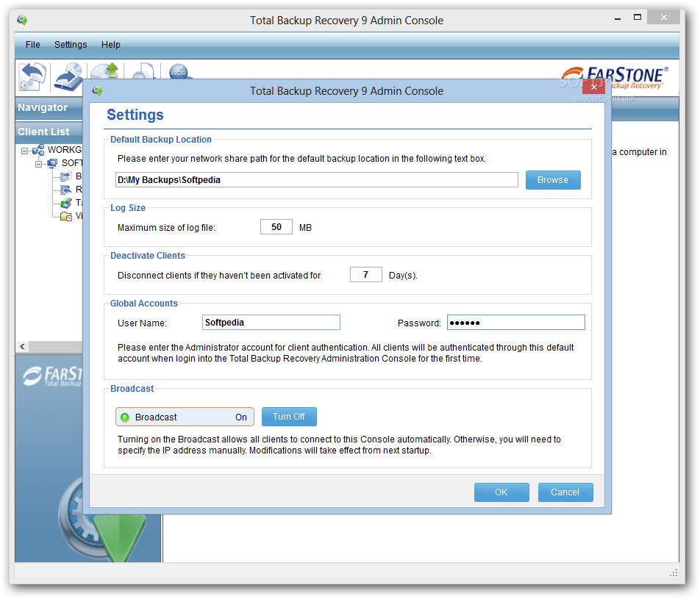
Task: Click the Browse button
Action: (553, 180)
